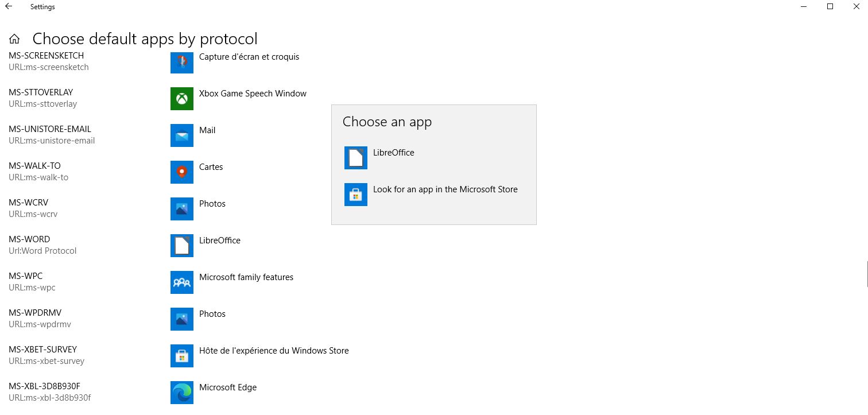Select the MS-WORD protocol entry

[43, 245]
